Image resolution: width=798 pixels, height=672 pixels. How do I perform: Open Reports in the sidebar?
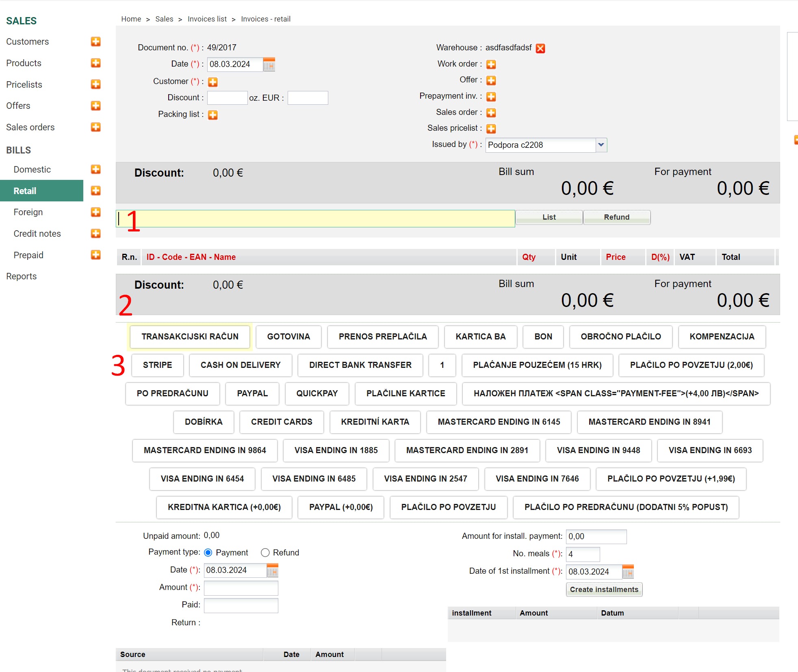(22, 276)
